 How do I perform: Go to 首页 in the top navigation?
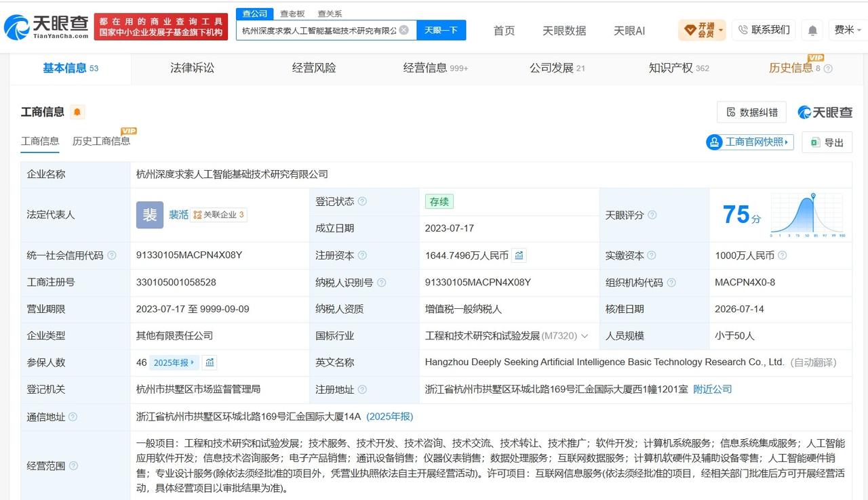point(504,30)
